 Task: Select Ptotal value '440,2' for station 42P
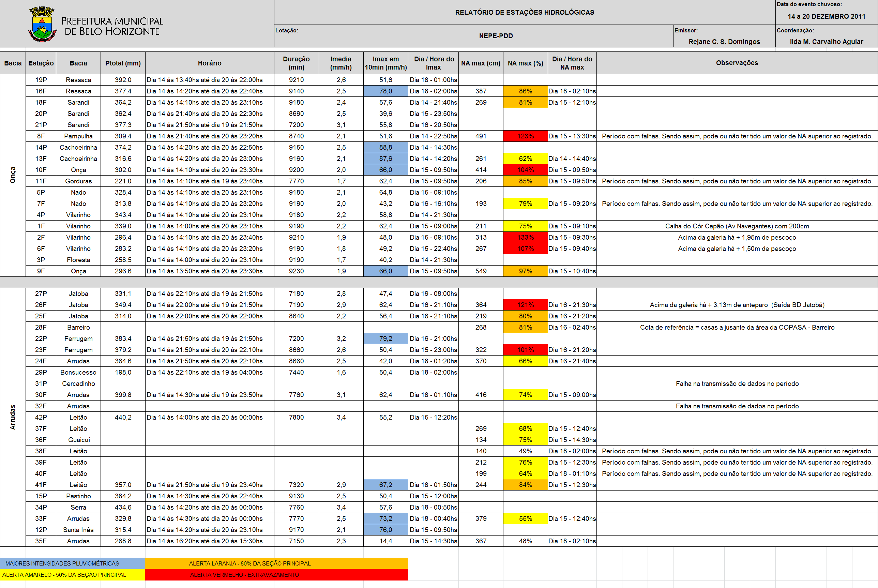pyautogui.click(x=123, y=417)
